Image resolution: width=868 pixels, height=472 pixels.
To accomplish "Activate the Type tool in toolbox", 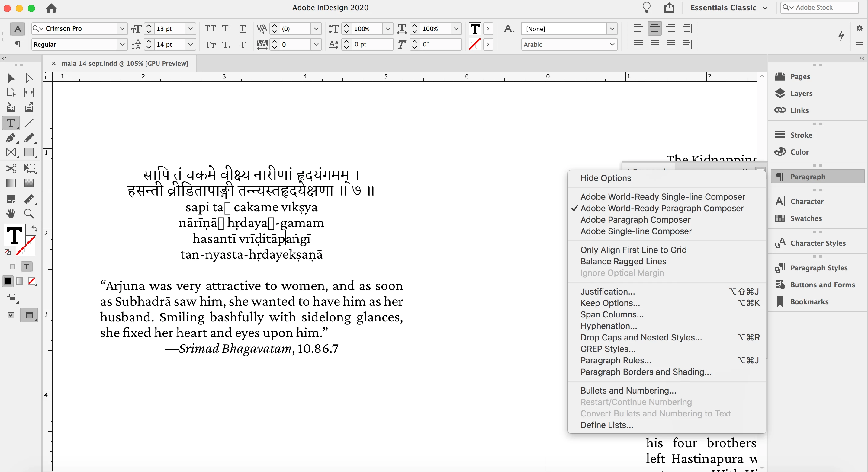I will click(11, 123).
